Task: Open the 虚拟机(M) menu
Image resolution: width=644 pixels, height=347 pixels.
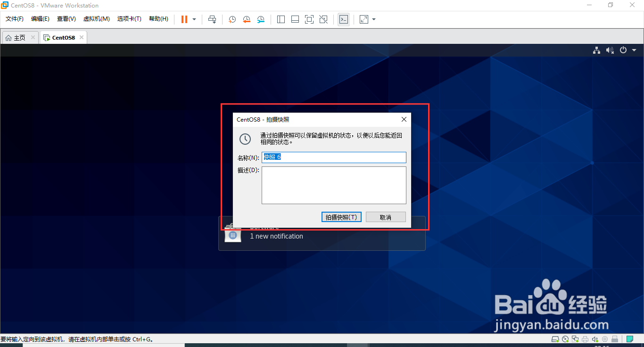Action: 97,19
